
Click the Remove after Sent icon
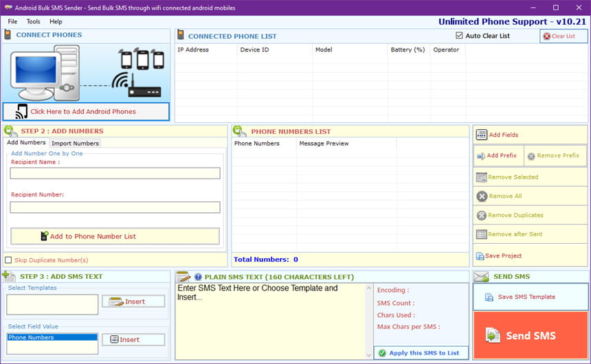(x=481, y=234)
